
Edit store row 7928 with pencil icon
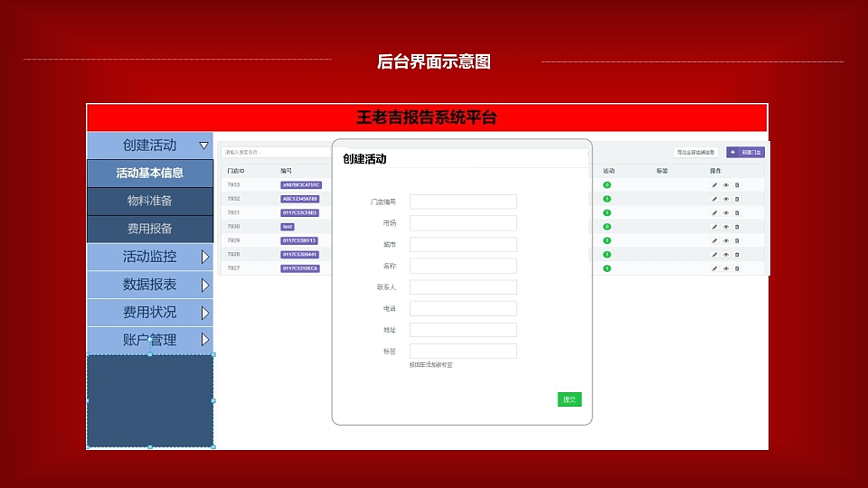point(714,255)
